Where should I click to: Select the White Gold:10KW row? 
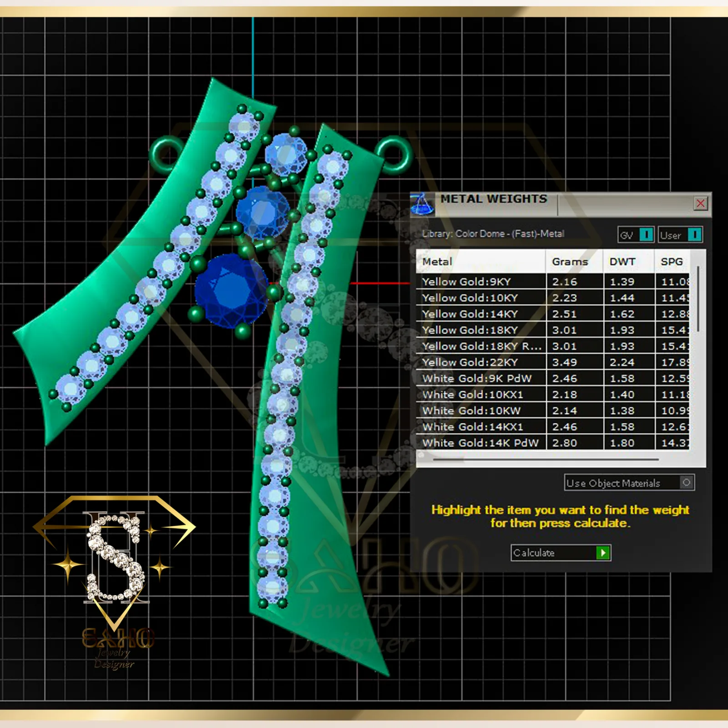pyautogui.click(x=553, y=410)
